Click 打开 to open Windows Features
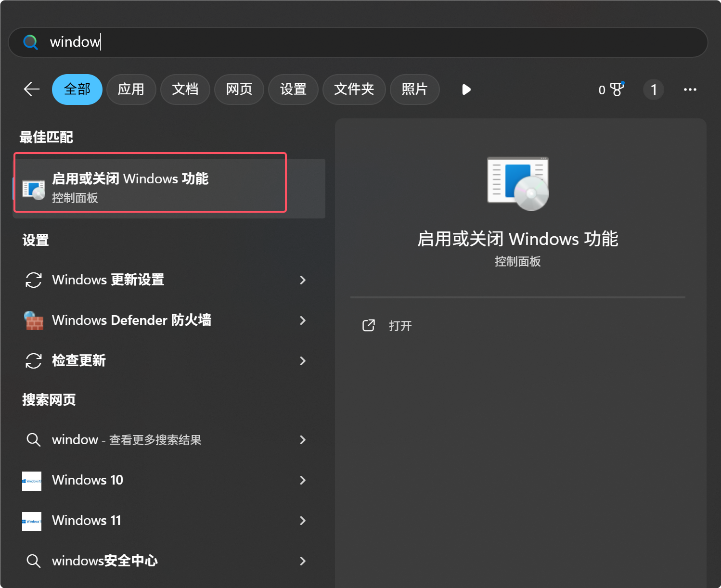The width and height of the screenshot is (721, 588). (400, 326)
